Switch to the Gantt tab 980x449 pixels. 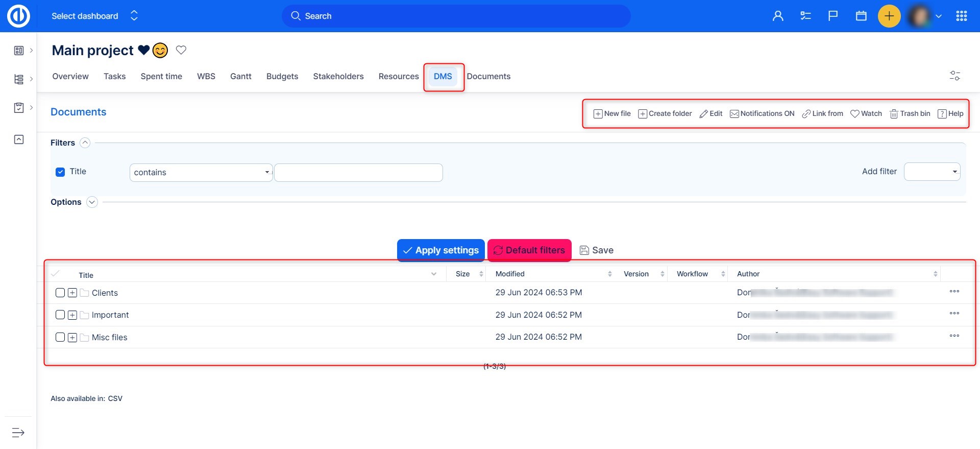click(240, 76)
